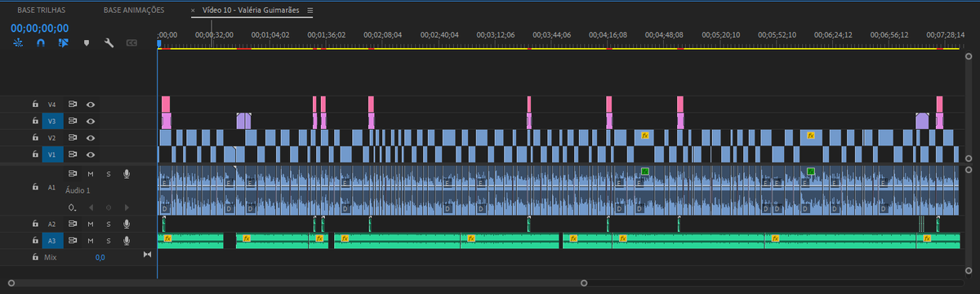Lock the V1 video track

(35, 154)
